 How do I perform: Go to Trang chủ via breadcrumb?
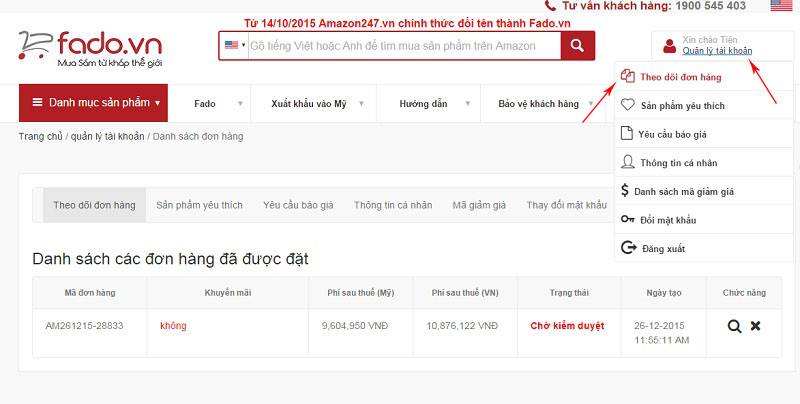pyautogui.click(x=40, y=136)
